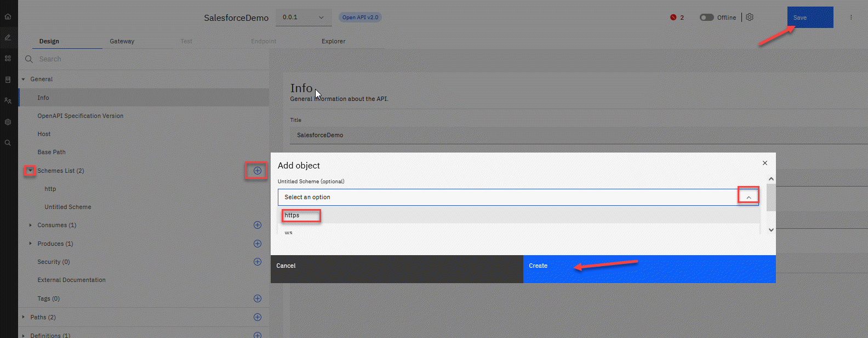Switch to the Gateway tab
868x338 pixels.
tap(122, 41)
